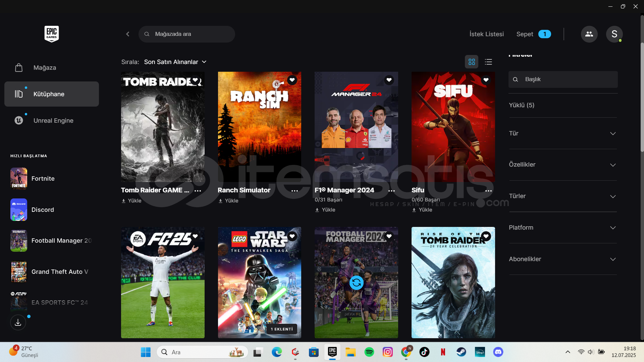Open TikTok from the taskbar

(424, 352)
